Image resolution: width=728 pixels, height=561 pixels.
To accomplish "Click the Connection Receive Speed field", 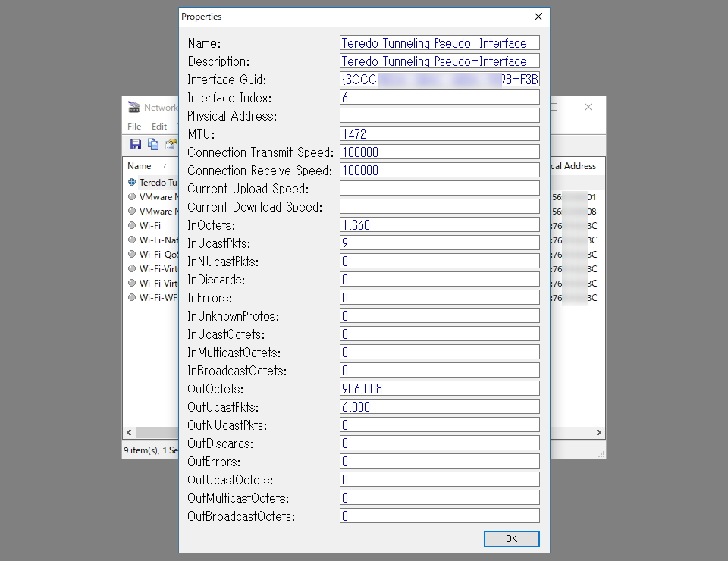I will tap(440, 170).
